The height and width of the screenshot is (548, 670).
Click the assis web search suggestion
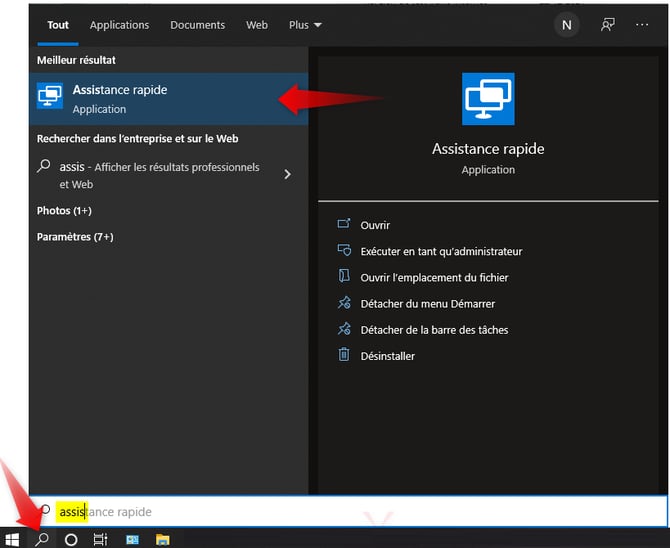(159, 175)
